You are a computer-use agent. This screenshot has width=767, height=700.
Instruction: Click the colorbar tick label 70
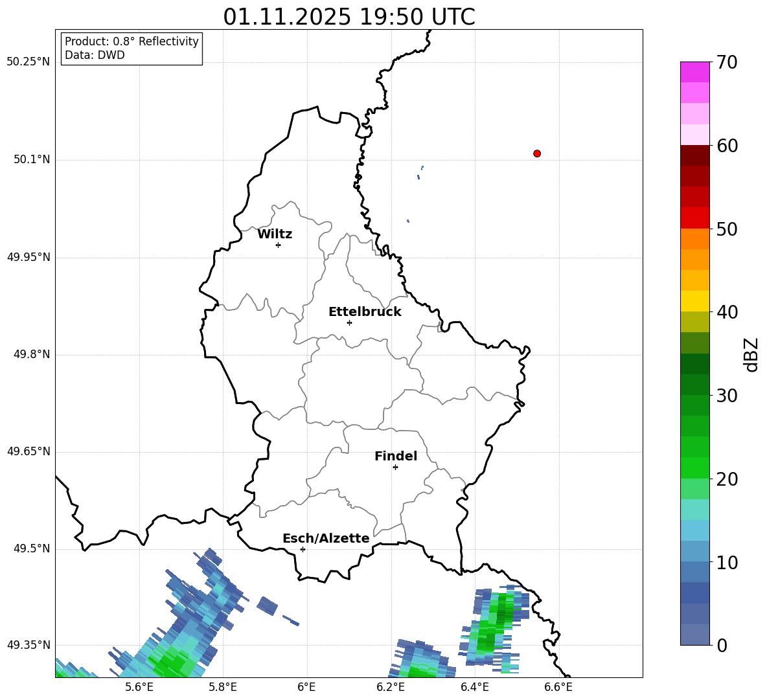pyautogui.click(x=727, y=63)
